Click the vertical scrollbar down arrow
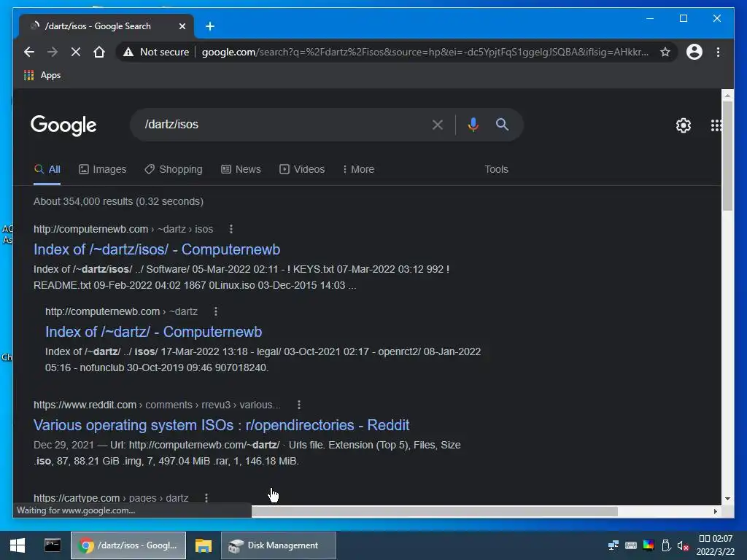 pyautogui.click(x=727, y=499)
